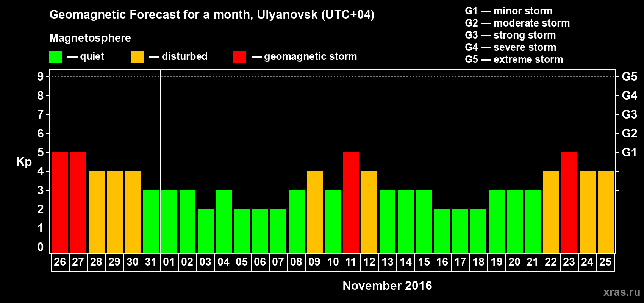Click the green bar above day 13
The width and height of the screenshot is (644, 303).
tap(388, 222)
